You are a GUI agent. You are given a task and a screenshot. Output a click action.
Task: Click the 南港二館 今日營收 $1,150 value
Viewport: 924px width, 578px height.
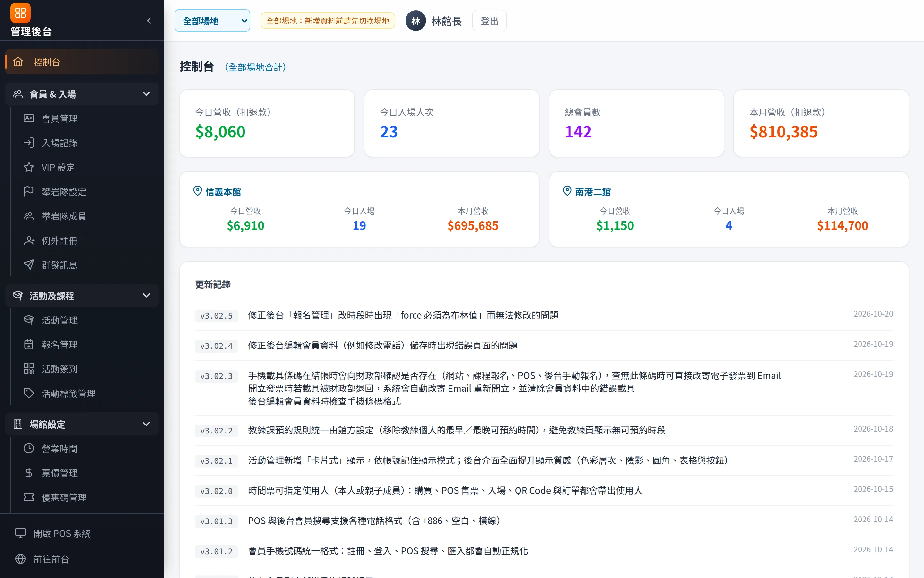(x=615, y=225)
